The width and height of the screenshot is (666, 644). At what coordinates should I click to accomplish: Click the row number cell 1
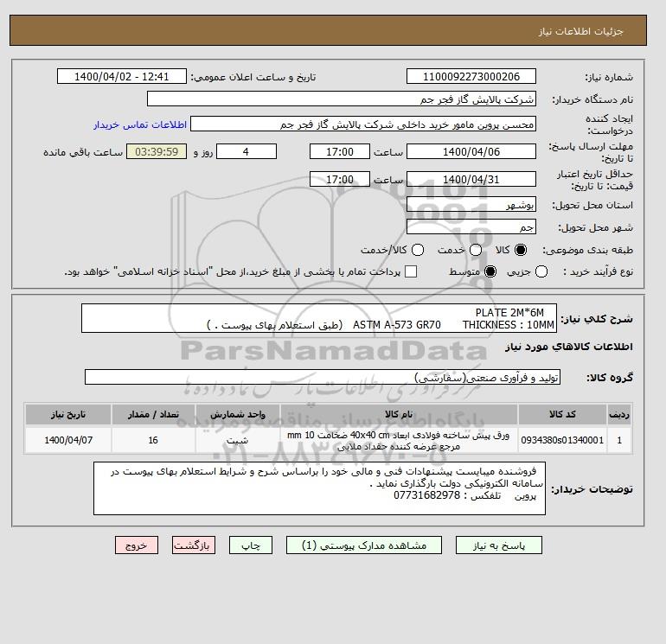pos(619,440)
